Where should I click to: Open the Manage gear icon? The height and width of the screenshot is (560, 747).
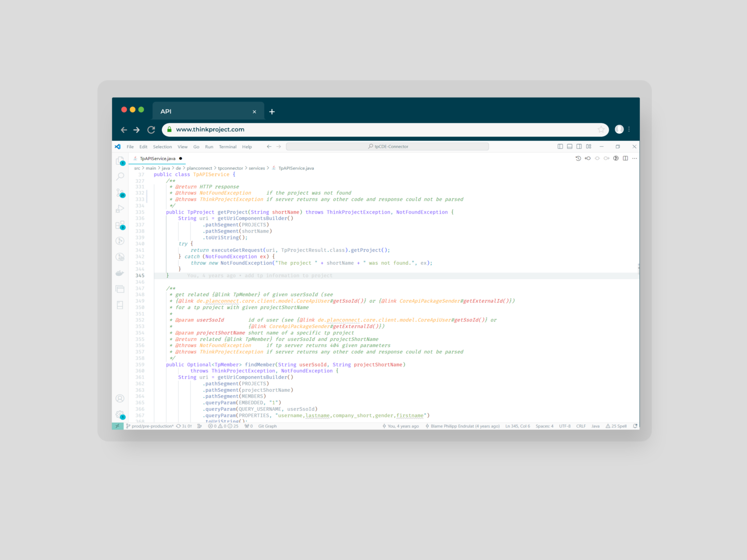[120, 414]
